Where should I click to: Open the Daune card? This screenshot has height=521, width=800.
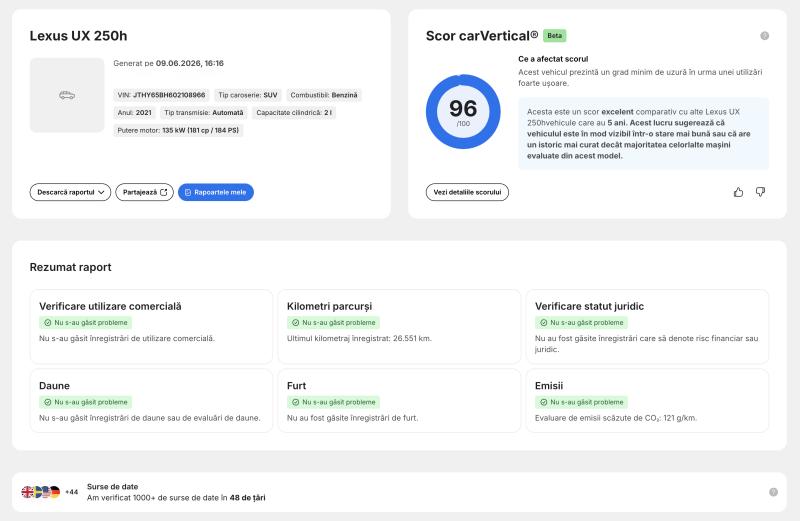pos(152,401)
